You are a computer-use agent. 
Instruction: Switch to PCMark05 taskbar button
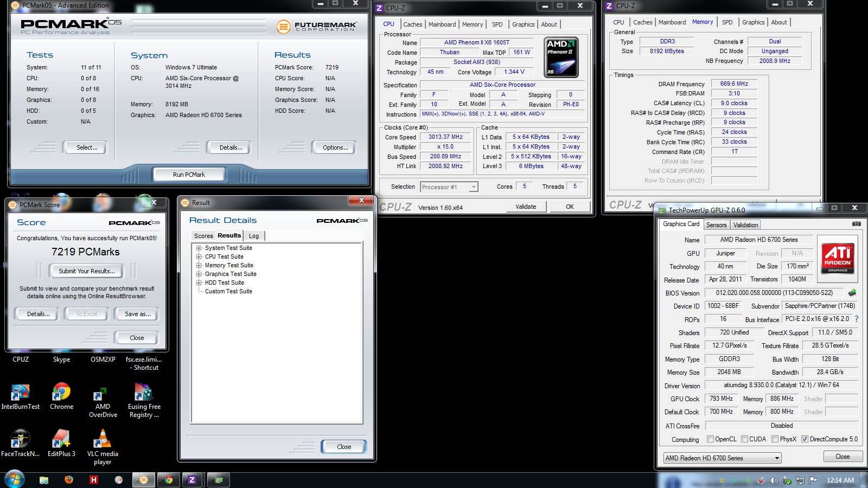tap(144, 480)
